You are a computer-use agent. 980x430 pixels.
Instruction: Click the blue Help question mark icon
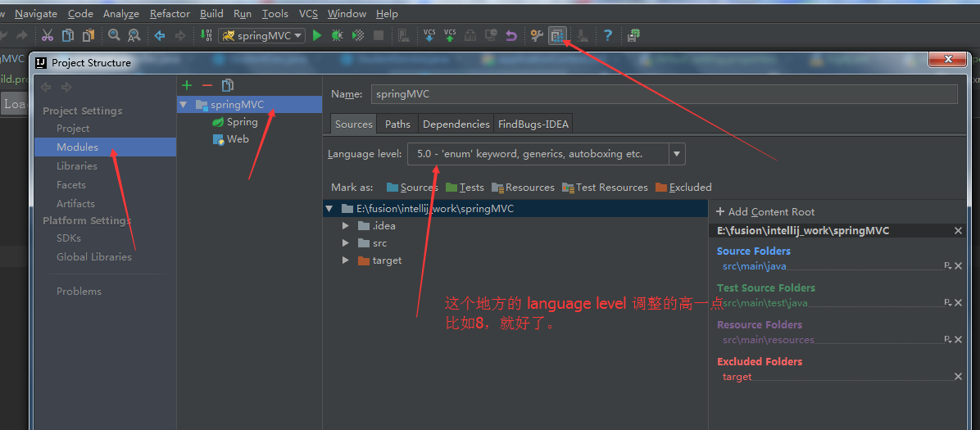point(607,35)
